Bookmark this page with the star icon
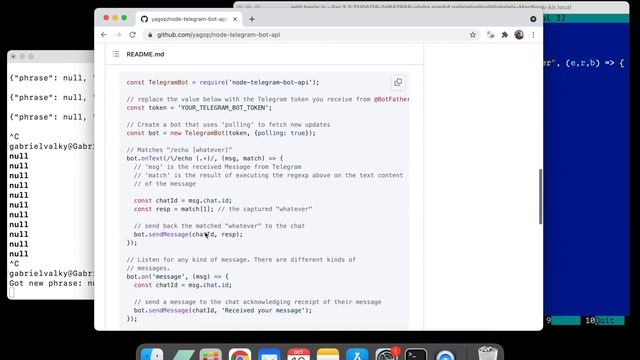 click(x=473, y=35)
